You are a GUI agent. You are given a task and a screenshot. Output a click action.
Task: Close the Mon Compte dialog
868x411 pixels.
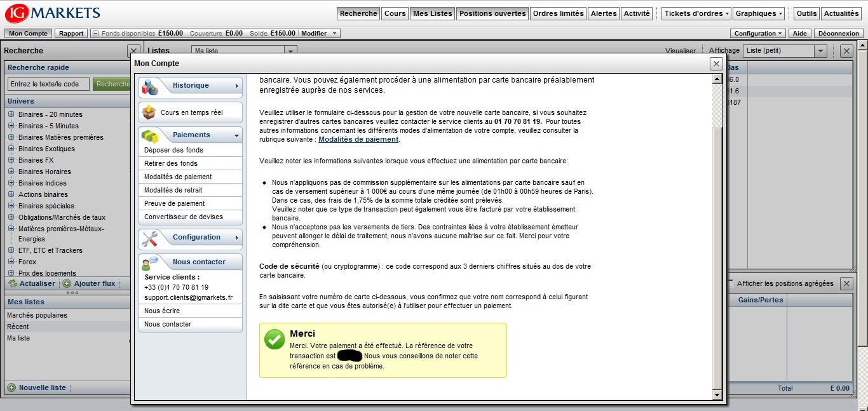(716, 64)
